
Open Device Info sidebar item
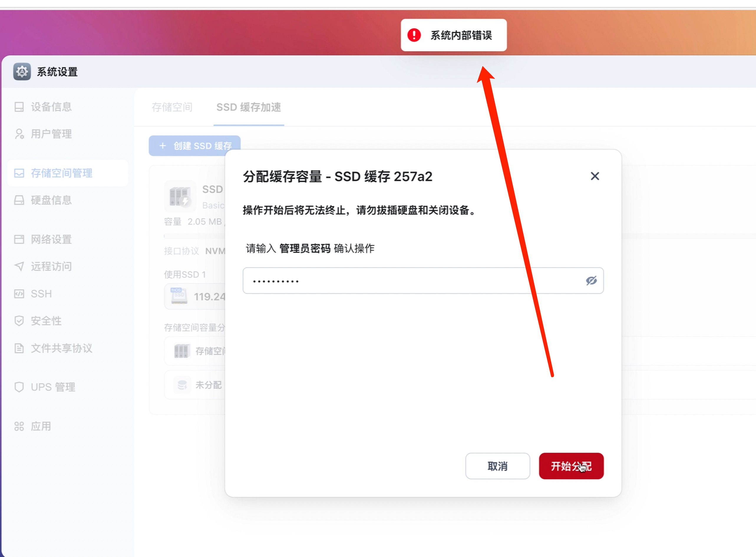pos(51,107)
